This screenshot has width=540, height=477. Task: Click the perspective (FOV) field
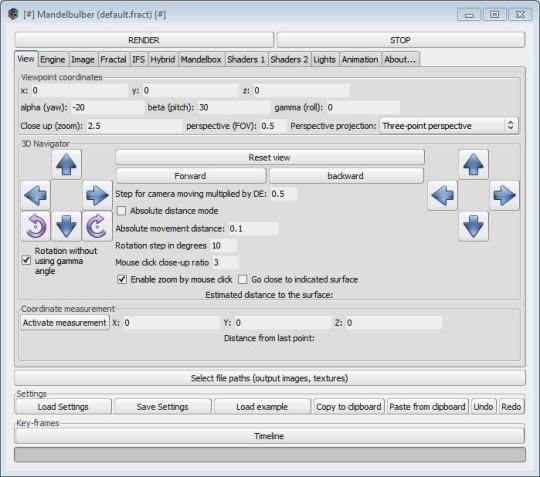pyautogui.click(x=273, y=126)
